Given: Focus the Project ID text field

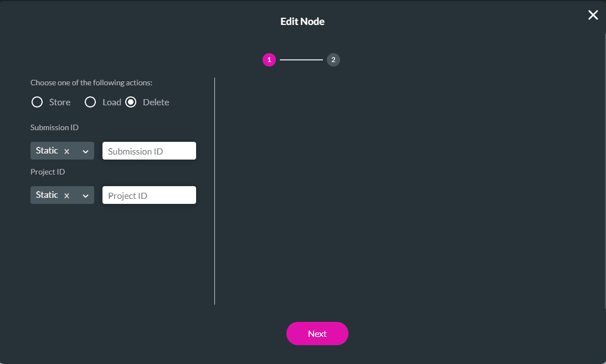Looking at the screenshot, I should (x=149, y=196).
